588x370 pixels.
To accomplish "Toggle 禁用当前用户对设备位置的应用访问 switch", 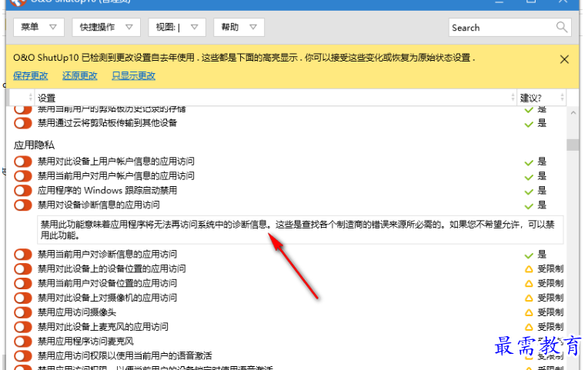I will point(23,283).
